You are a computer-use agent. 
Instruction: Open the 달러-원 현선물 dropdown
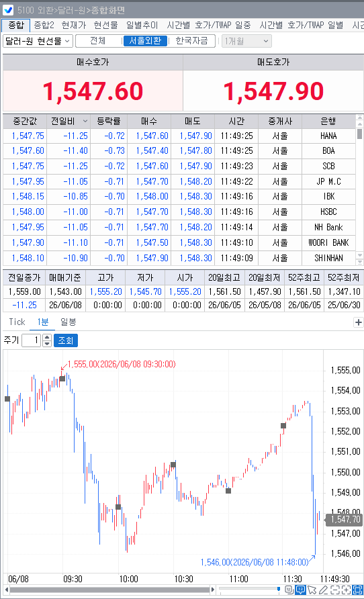coord(38,41)
